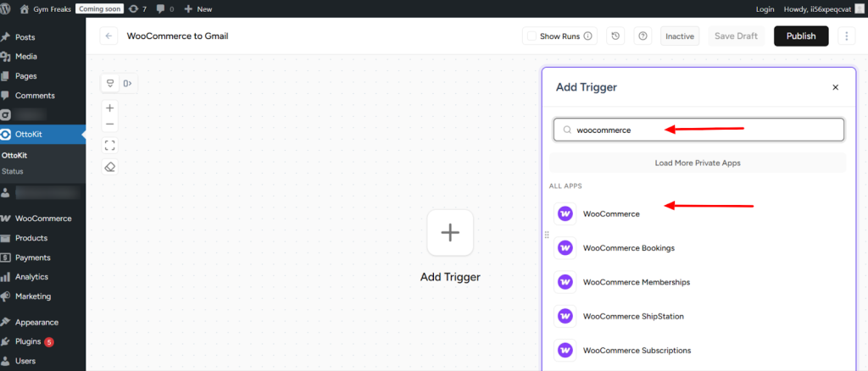This screenshot has width=868, height=371.
Task: Open the help question mark icon
Action: [643, 36]
